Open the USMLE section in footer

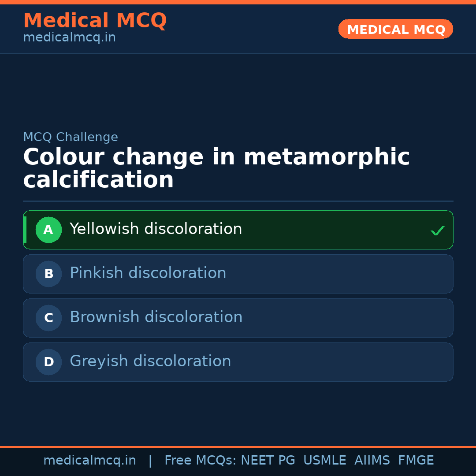coord(325,460)
